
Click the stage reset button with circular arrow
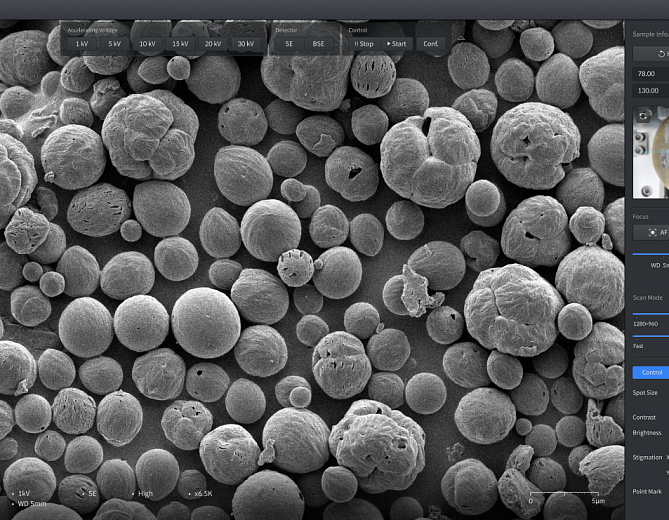pos(651,54)
